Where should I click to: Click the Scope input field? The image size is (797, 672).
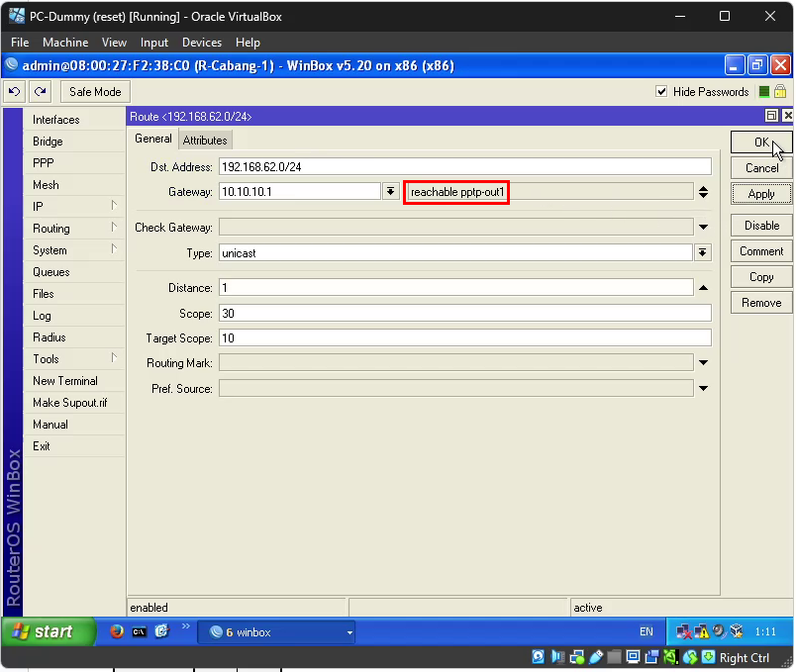coord(465,313)
